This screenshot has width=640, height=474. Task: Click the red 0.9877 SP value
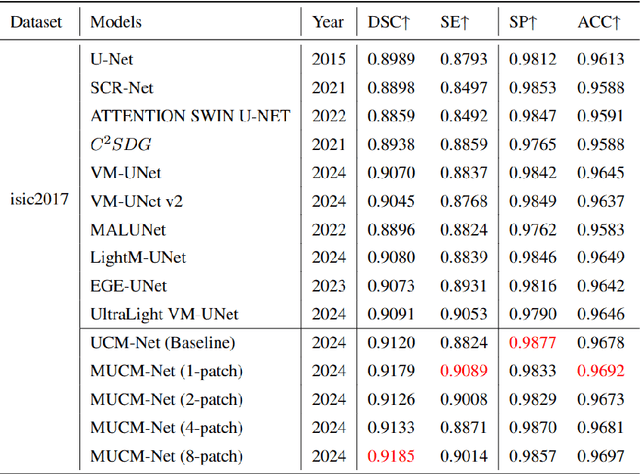(x=531, y=343)
